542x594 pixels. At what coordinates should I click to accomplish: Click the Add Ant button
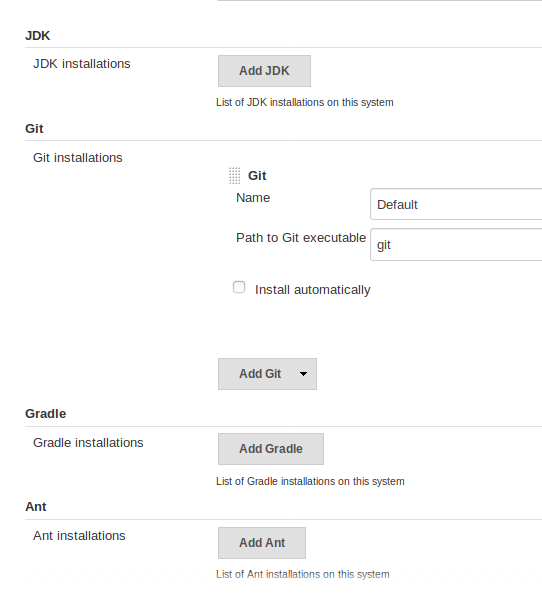(x=262, y=543)
